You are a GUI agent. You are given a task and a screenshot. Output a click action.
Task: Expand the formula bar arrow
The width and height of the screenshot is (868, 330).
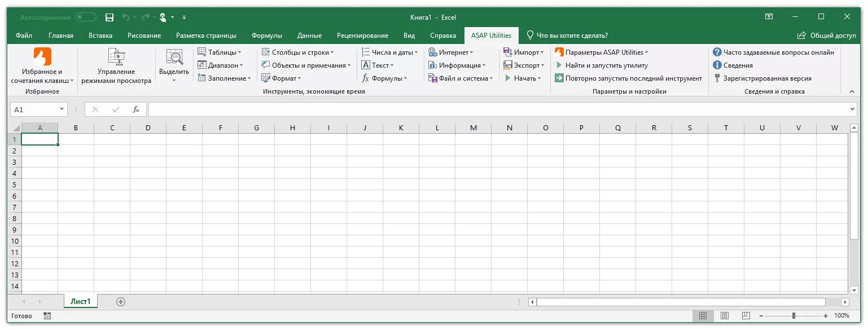click(x=852, y=109)
